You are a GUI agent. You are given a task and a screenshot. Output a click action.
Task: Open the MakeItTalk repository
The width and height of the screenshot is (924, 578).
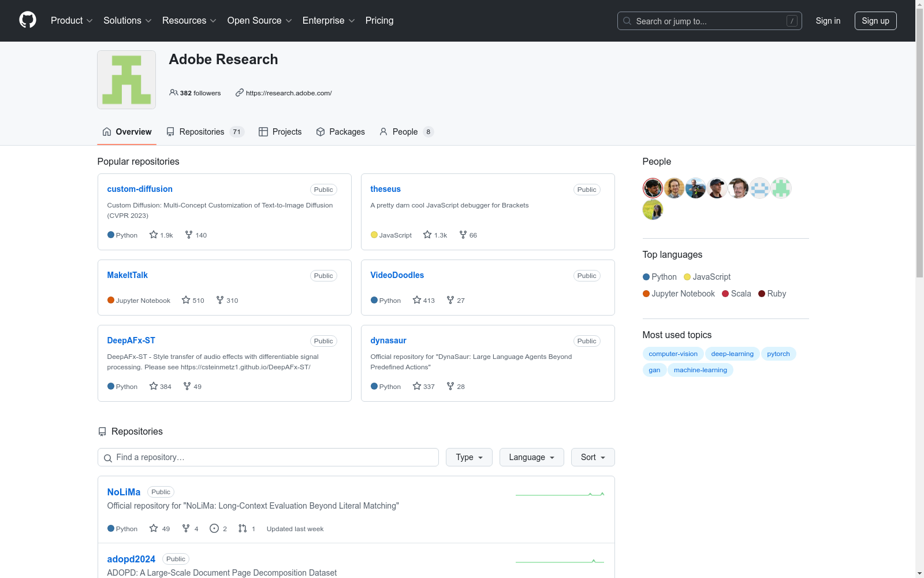(128, 275)
